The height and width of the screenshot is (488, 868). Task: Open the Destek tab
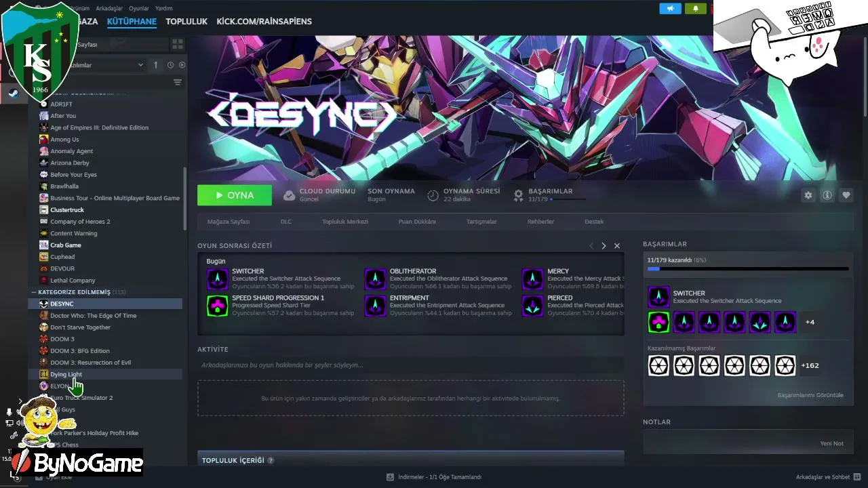[594, 222]
